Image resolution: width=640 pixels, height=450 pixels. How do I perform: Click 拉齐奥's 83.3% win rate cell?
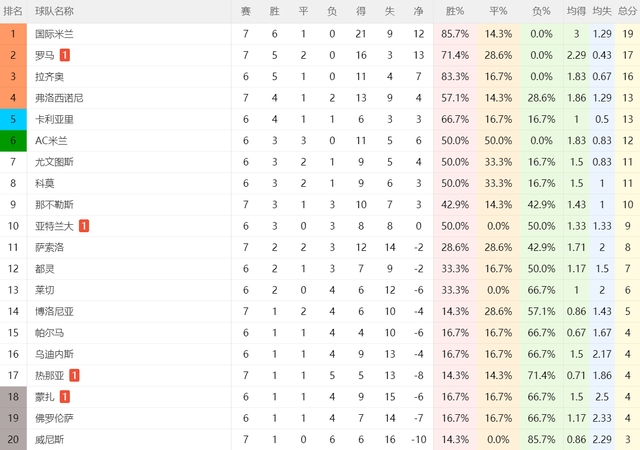pos(455,77)
